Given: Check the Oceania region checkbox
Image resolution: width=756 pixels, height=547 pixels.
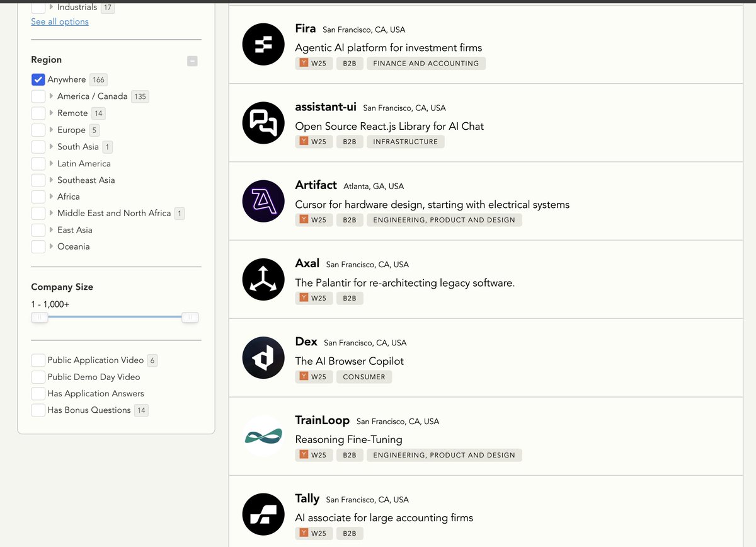Looking at the screenshot, I should [38, 246].
